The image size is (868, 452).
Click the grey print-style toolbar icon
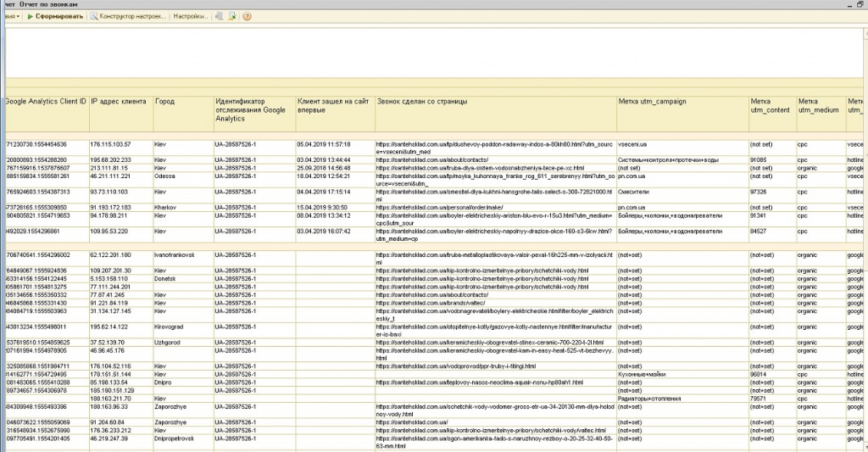(220, 17)
